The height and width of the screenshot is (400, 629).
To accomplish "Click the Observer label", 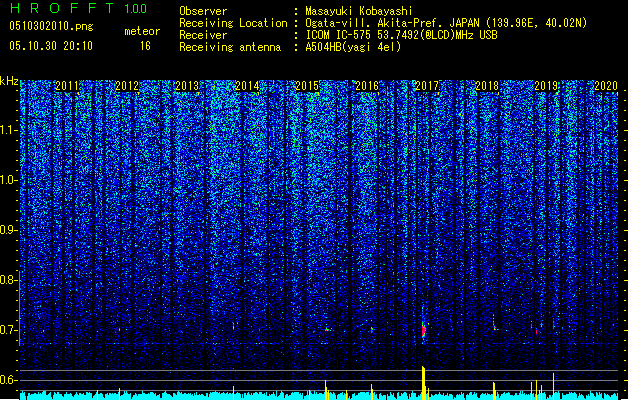I will click(203, 11).
